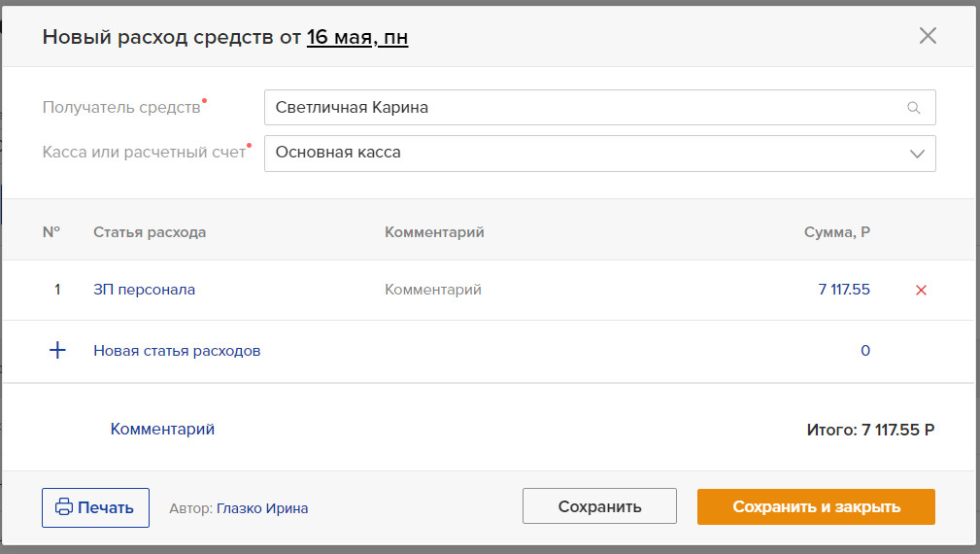Change the date 16 мая, пн
Image resolution: width=980 pixels, height=554 pixels.
pos(357,37)
